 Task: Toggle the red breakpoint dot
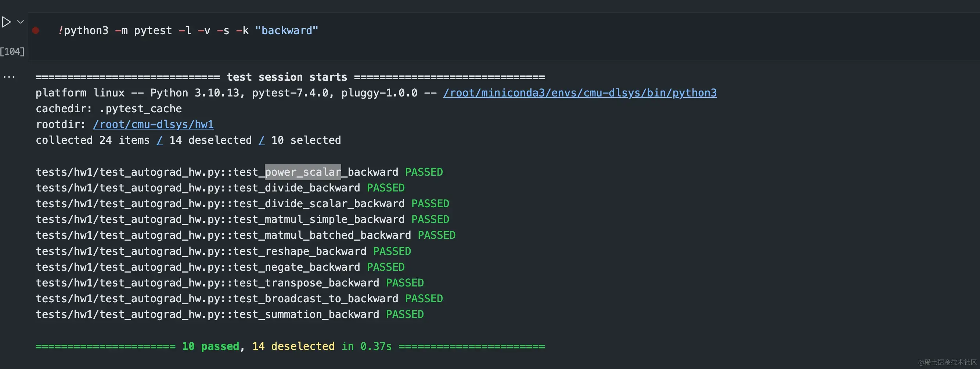tap(36, 30)
